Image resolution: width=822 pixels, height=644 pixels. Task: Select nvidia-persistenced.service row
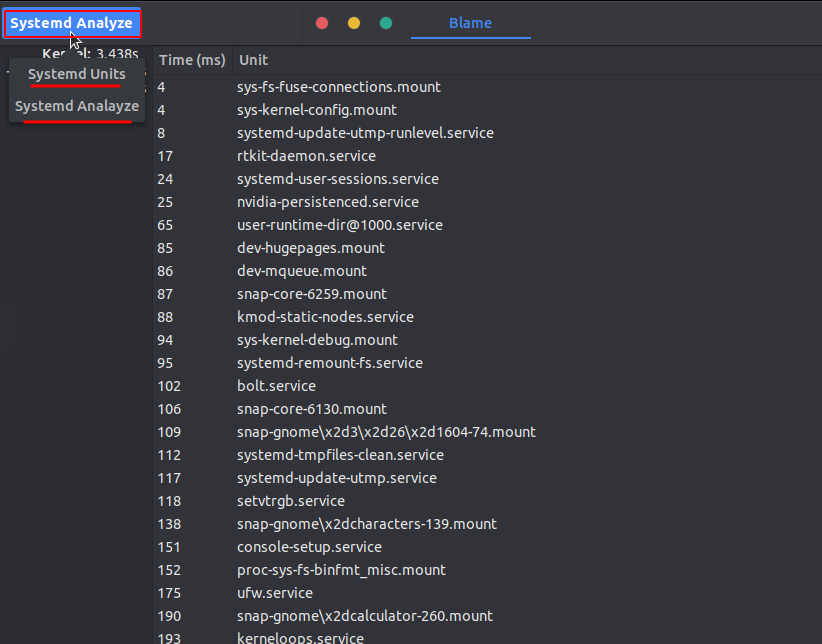[x=488, y=202]
